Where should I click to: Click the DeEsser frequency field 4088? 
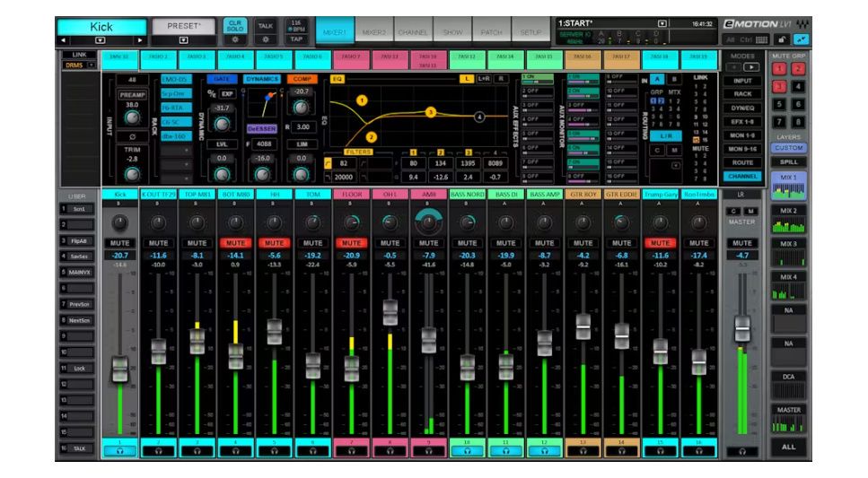click(x=264, y=143)
